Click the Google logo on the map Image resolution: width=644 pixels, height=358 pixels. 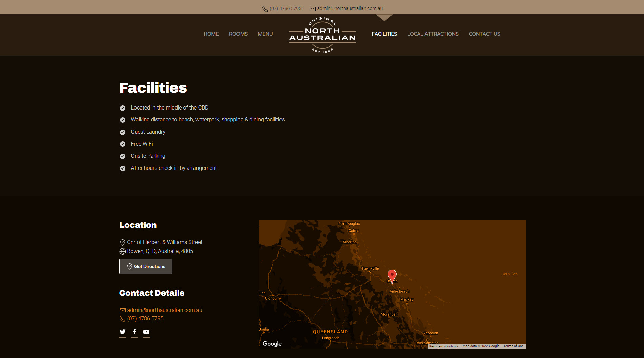click(x=272, y=344)
